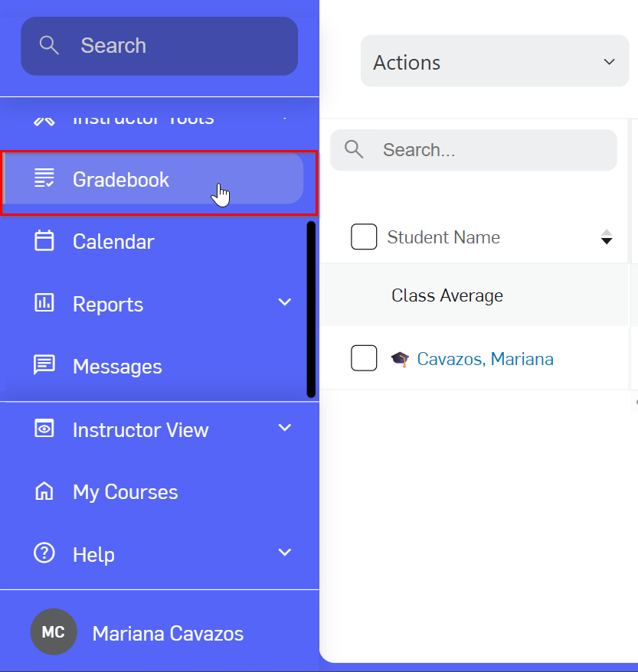The height and width of the screenshot is (672, 638).
Task: Check the Cavazos, Mariana row checkbox
Action: (x=364, y=358)
